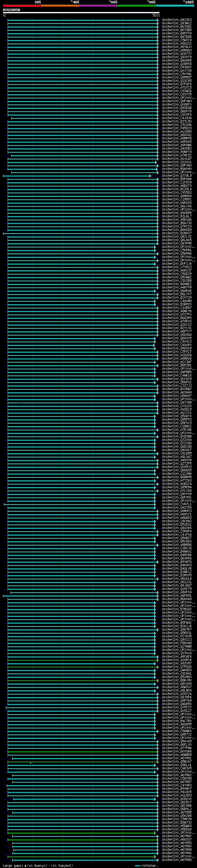This screenshot has width=197, height=868.
Task: Click the hit UniRef100_B4FPT8
Action: [x=177, y=33]
